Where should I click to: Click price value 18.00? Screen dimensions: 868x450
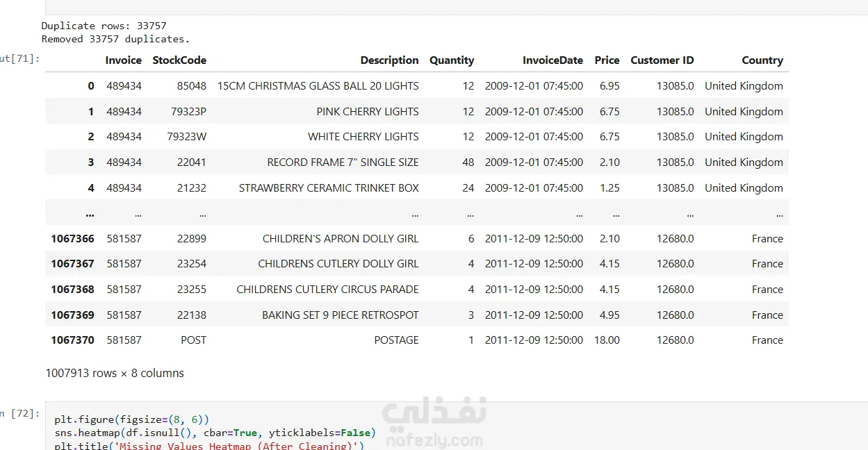[607, 340]
